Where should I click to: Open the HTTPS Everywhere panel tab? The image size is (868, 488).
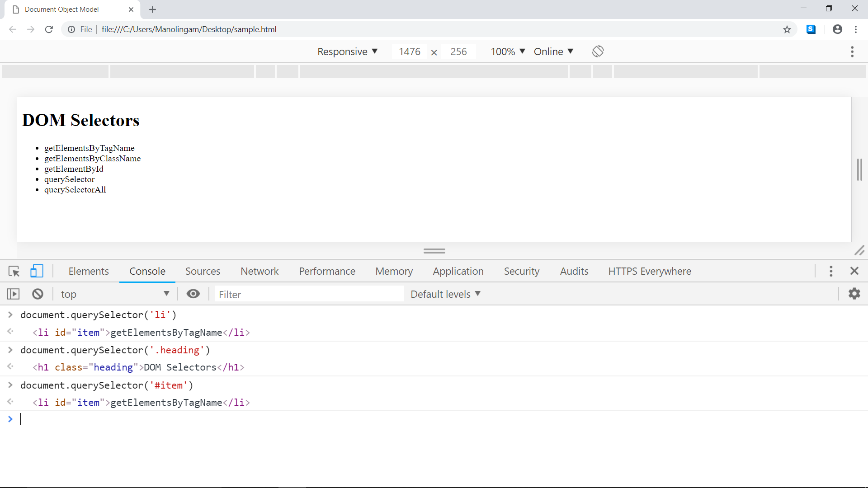pyautogui.click(x=650, y=271)
